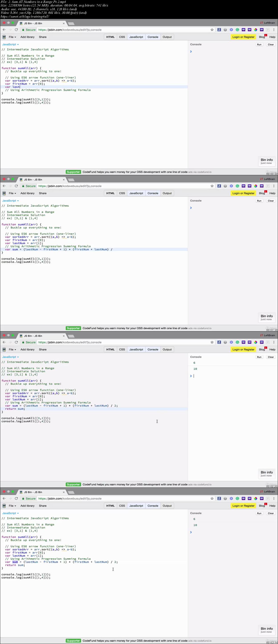Open the Help menu in the 00:01:38 frame
Screen dimensions: 278x644
272,193
